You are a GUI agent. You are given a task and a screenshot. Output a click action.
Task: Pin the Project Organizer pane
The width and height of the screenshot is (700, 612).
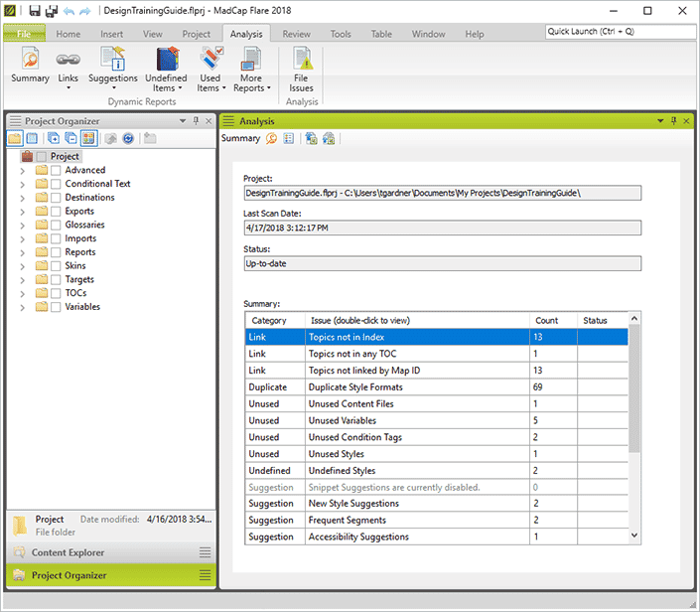coord(196,120)
